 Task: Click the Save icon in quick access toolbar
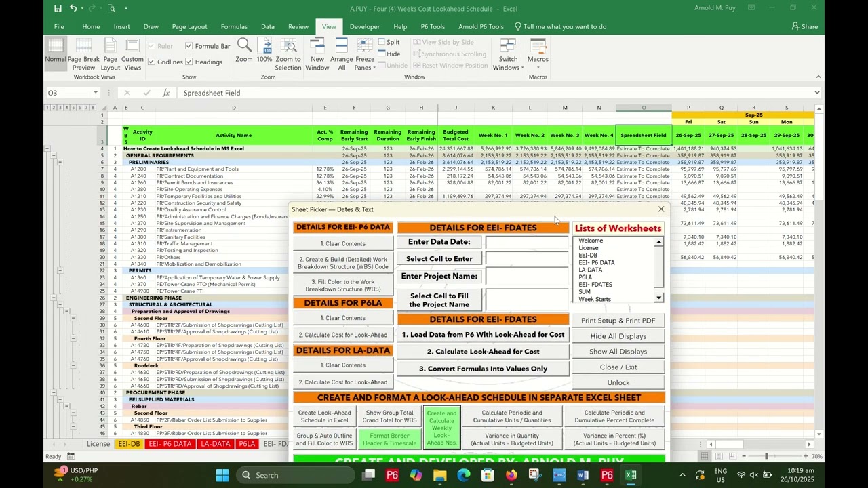click(58, 9)
